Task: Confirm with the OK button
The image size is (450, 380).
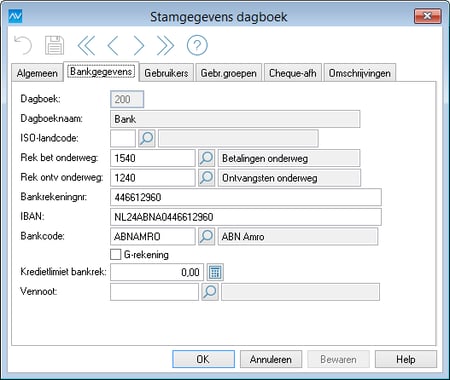Action: (x=203, y=359)
